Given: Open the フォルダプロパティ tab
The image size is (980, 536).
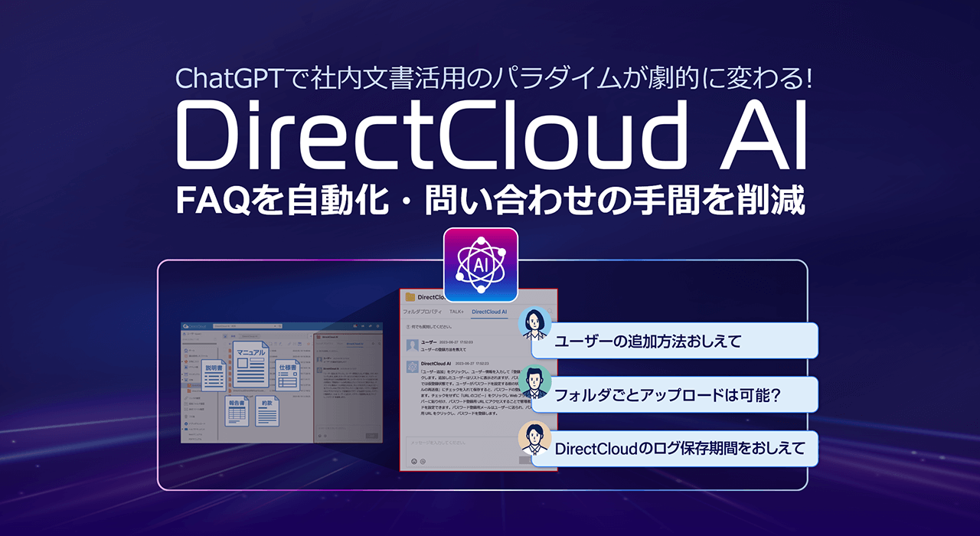Looking at the screenshot, I should tap(422, 312).
